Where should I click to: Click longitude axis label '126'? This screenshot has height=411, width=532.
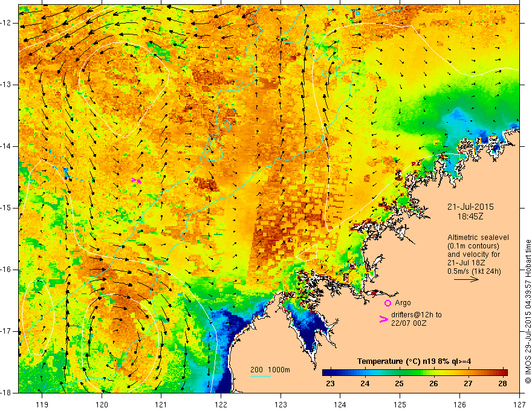pyautogui.click(x=459, y=404)
